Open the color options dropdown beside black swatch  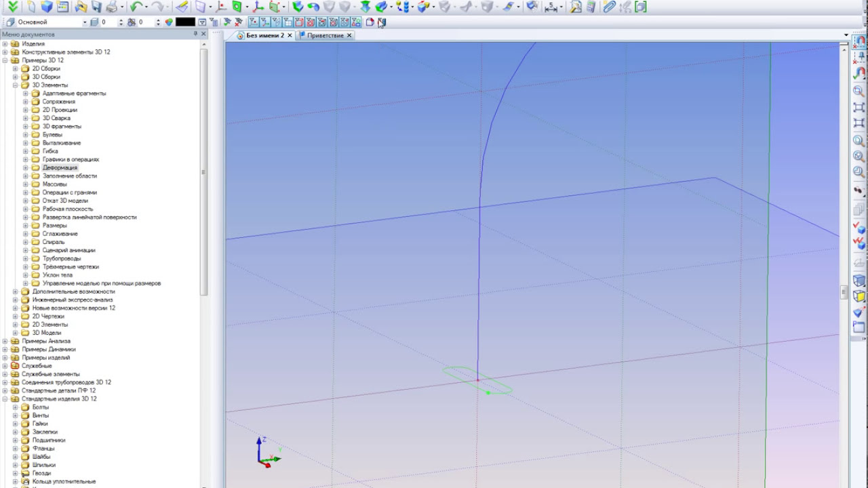(x=202, y=22)
